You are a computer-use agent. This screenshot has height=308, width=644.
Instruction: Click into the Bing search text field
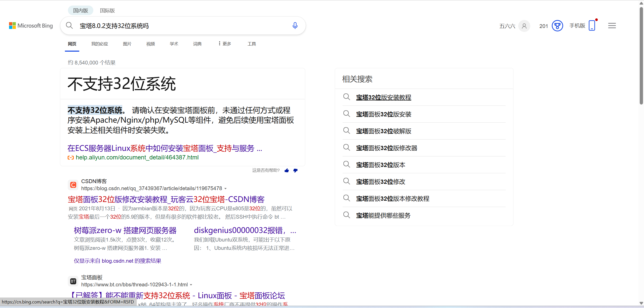pyautogui.click(x=181, y=26)
